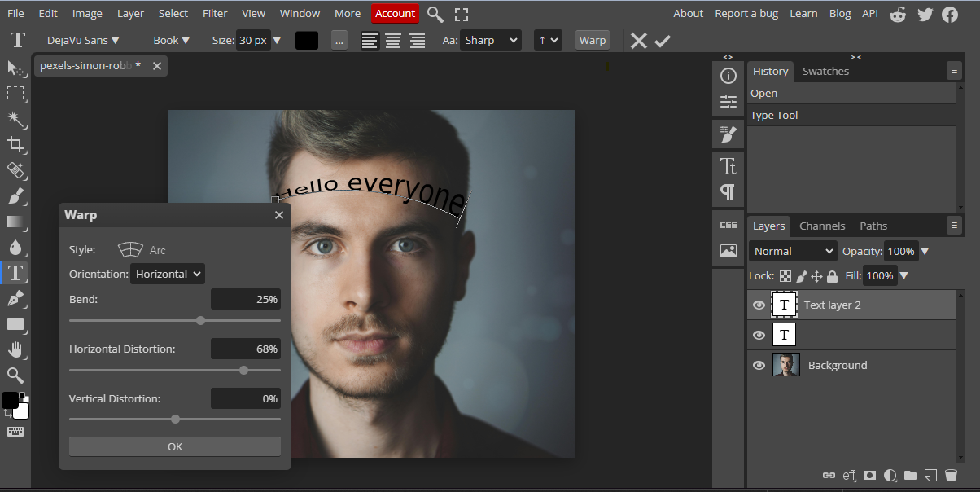
Task: Open the Normal blend mode dropdown
Action: pyautogui.click(x=793, y=251)
